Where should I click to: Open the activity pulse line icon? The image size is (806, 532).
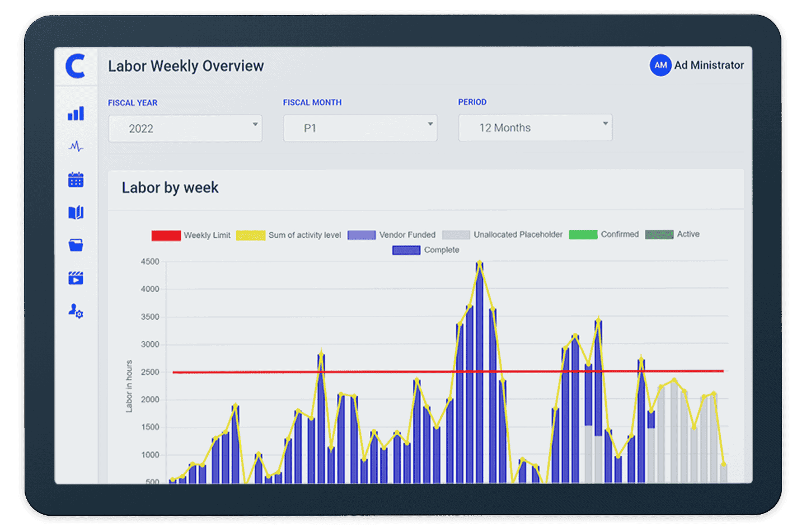click(x=76, y=147)
